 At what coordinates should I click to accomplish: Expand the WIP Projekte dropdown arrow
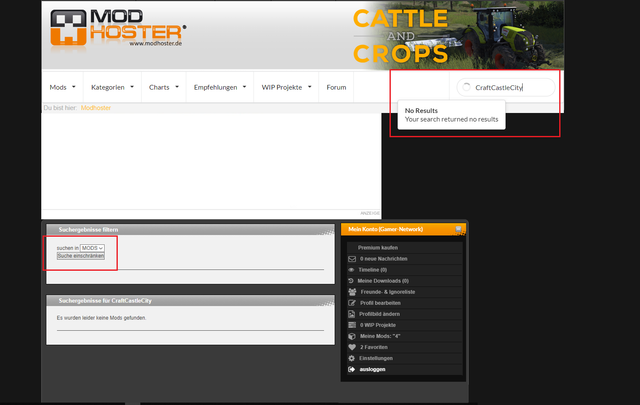(x=309, y=87)
